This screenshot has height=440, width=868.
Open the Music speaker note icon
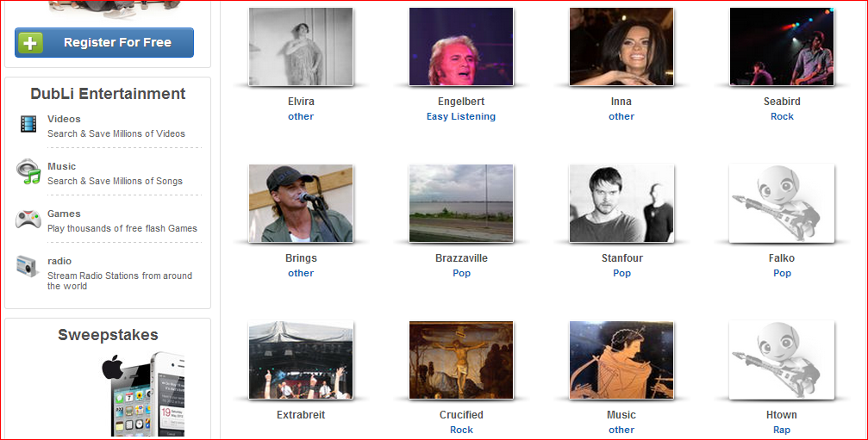[x=28, y=171]
